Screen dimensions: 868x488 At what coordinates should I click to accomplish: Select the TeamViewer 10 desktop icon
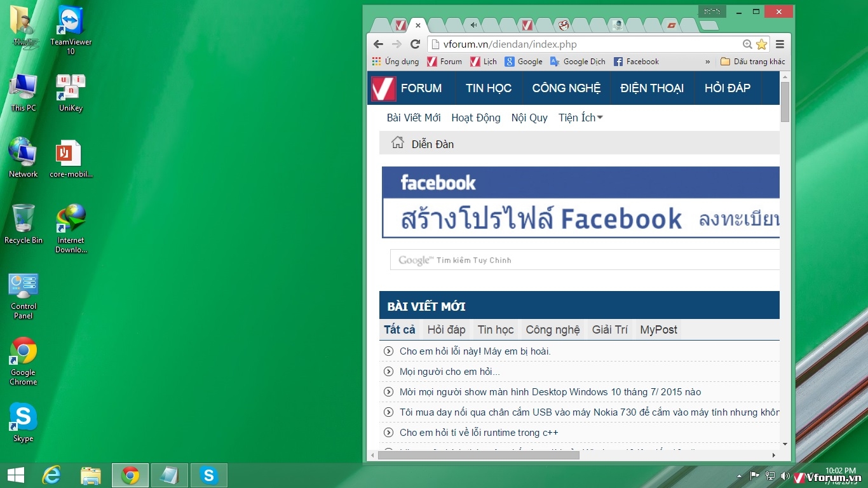71,30
